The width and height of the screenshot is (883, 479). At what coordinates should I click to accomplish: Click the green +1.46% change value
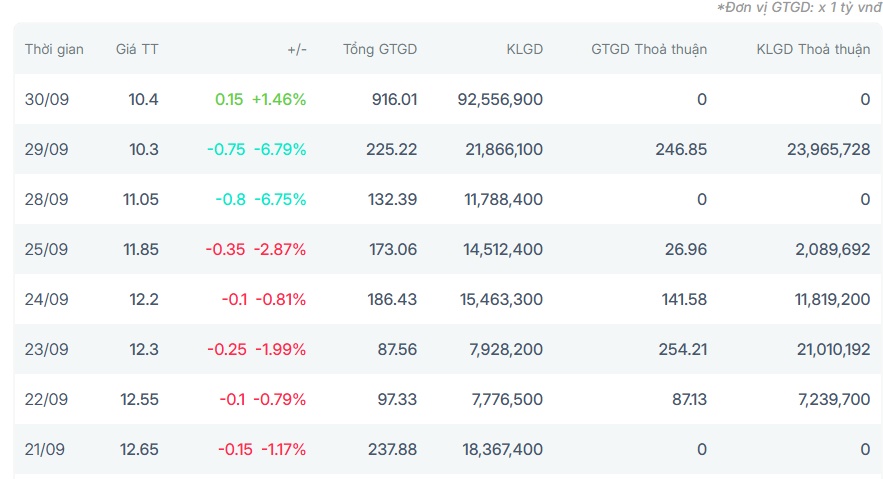tap(279, 100)
